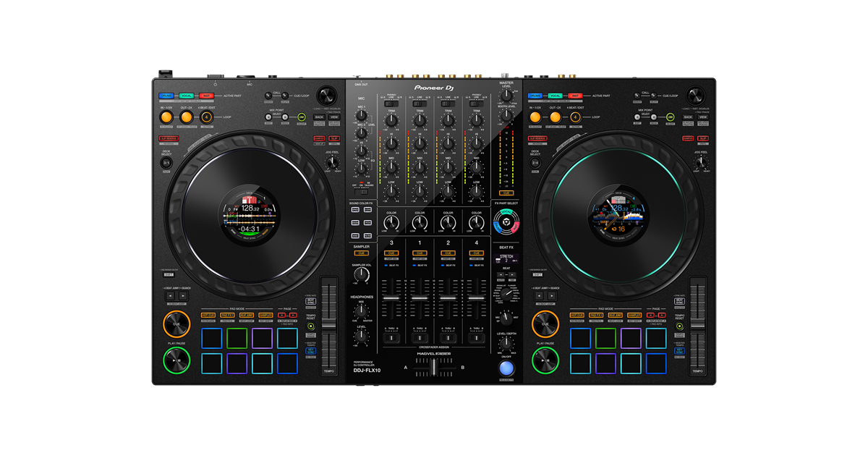
Task: Switch decks with DECK SELECT 2/4 button
Action: [535, 163]
